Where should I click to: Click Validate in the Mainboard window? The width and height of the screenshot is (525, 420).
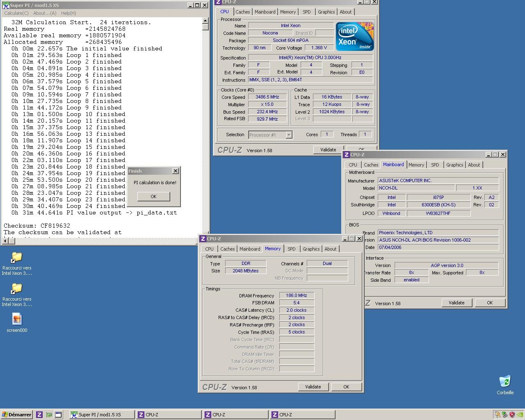(x=457, y=303)
